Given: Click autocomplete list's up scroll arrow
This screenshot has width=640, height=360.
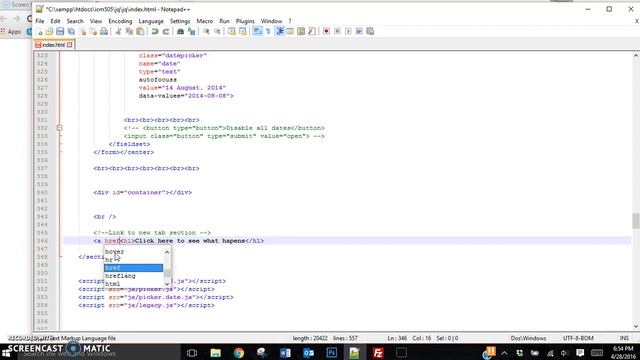Looking at the screenshot, I should coord(167,252).
